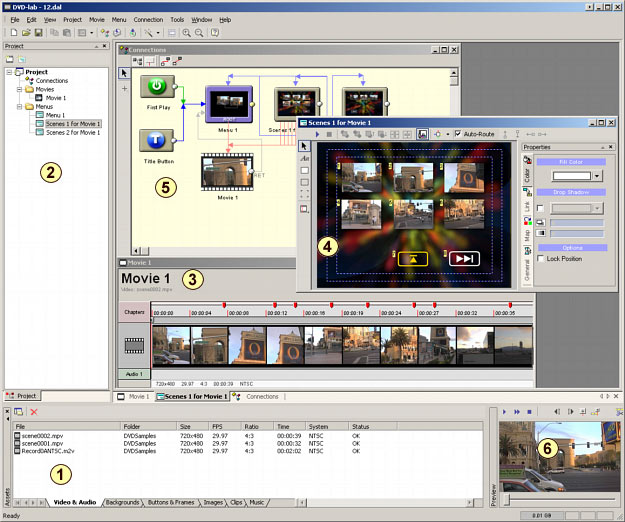Open the File menu
Screen dimensions: 625x522
coord(15,20)
